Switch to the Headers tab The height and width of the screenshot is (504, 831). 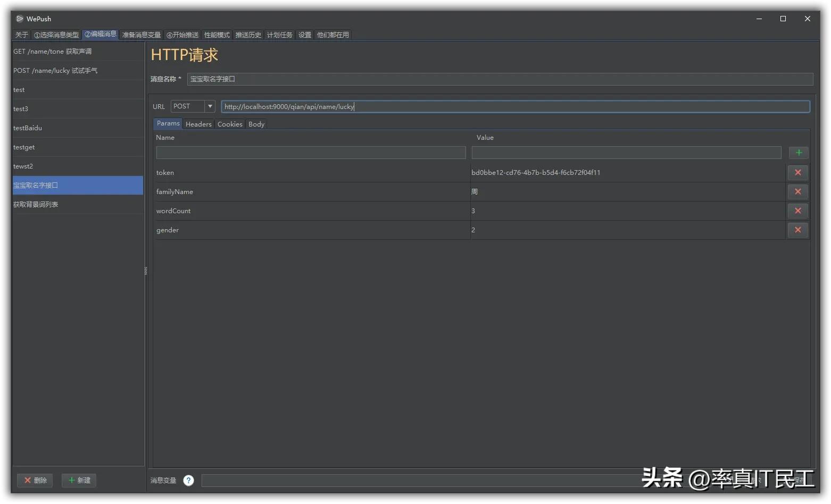[198, 124]
